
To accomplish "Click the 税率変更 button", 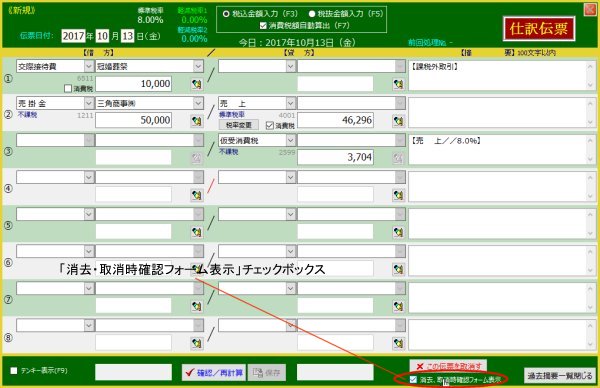I will pos(239,125).
